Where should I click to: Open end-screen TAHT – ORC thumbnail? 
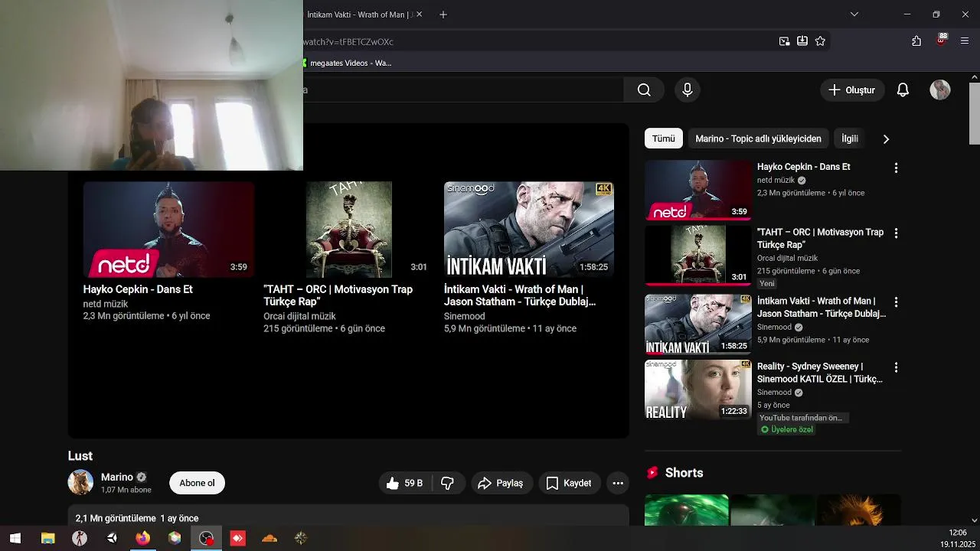coord(348,229)
